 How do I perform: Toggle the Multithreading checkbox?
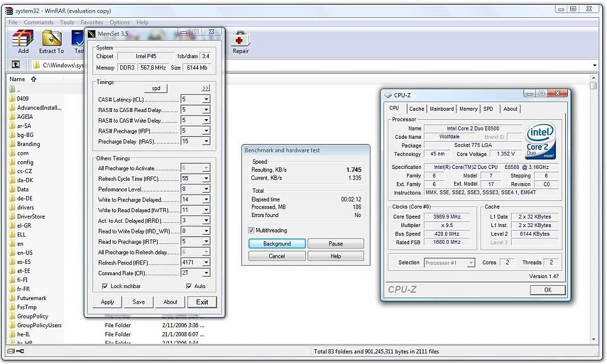(x=251, y=230)
